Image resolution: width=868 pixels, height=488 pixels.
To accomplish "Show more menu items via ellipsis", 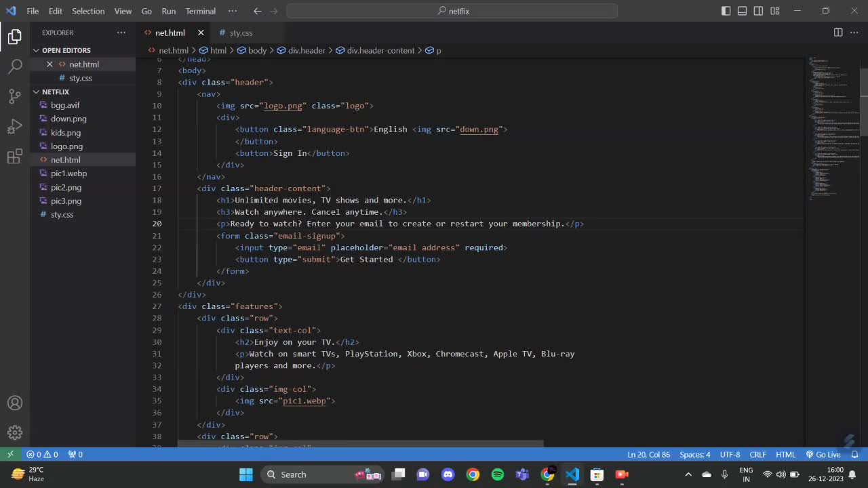I will click(x=233, y=11).
